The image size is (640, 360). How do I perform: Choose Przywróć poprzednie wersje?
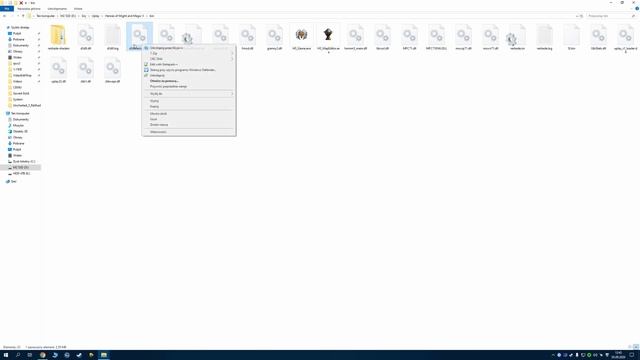pyautogui.click(x=189, y=87)
